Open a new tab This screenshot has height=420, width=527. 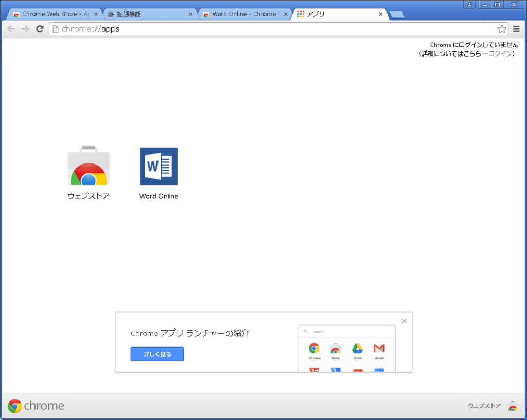click(x=397, y=14)
